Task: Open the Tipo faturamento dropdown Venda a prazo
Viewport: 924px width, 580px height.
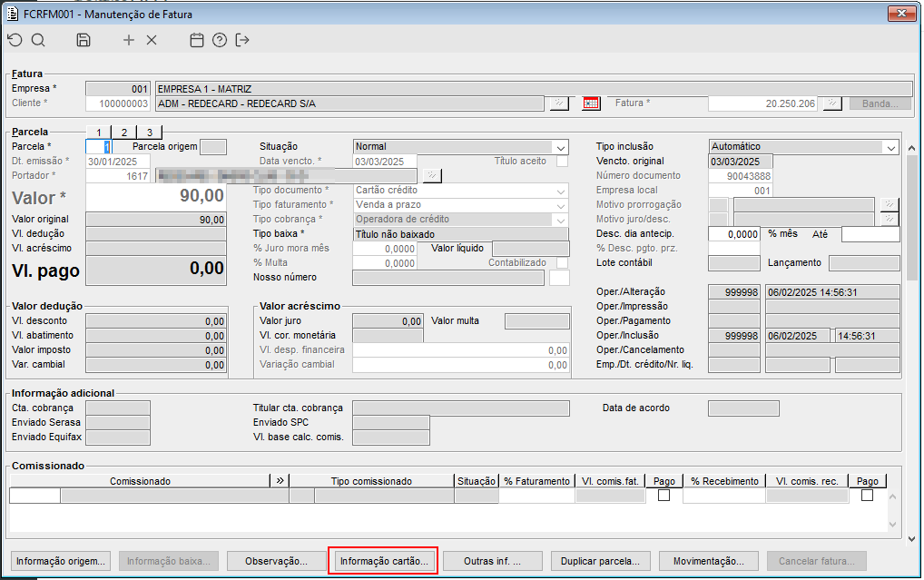Action: point(560,205)
